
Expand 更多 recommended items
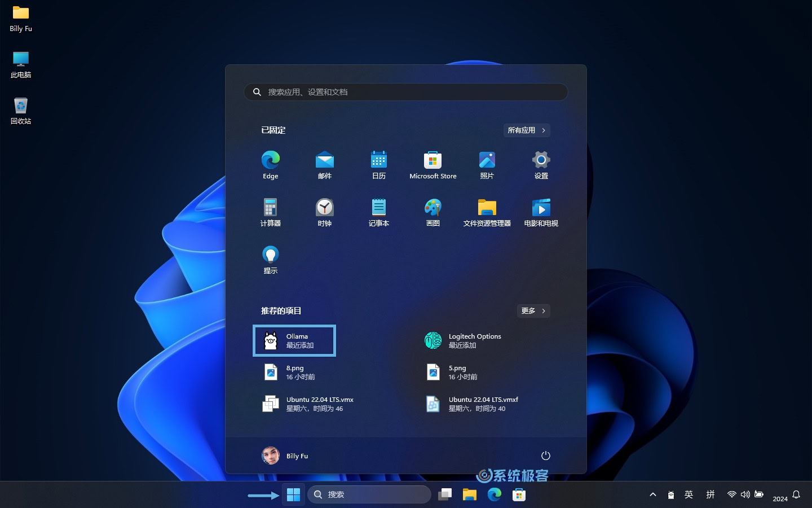[x=533, y=311]
